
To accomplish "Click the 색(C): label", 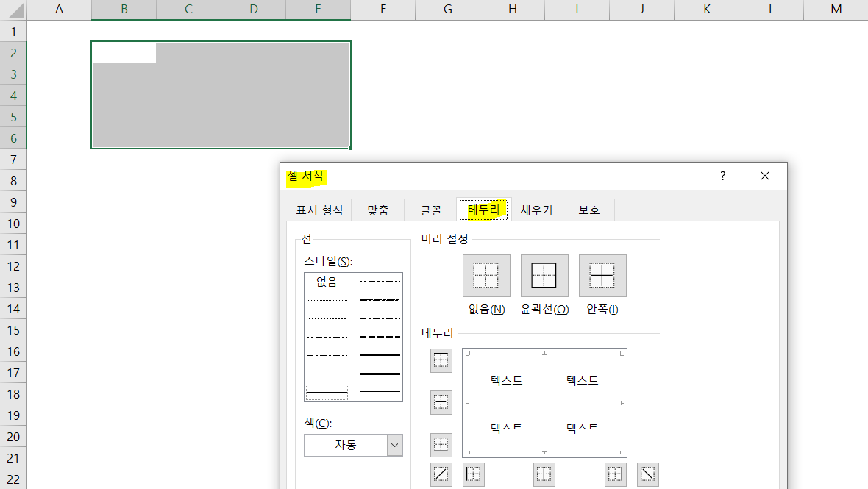I will pyautogui.click(x=318, y=423).
